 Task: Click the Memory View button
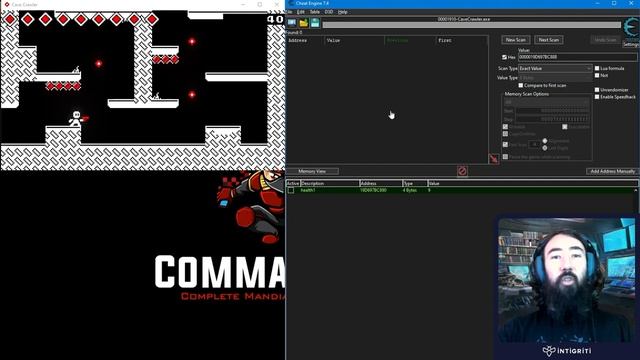pos(312,171)
